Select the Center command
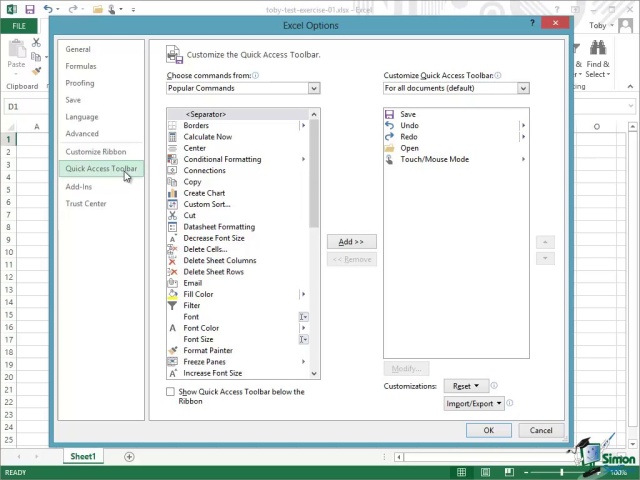The image size is (640, 480). click(238, 148)
